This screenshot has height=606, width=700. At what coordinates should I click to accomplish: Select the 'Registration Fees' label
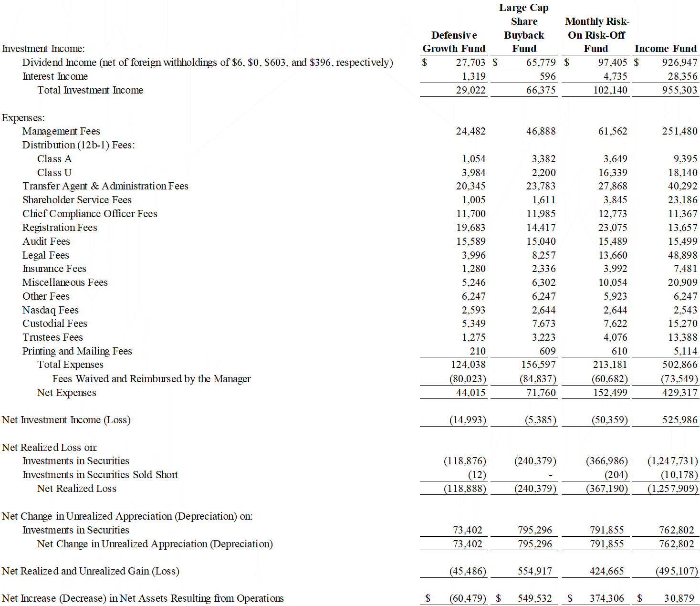[60, 228]
